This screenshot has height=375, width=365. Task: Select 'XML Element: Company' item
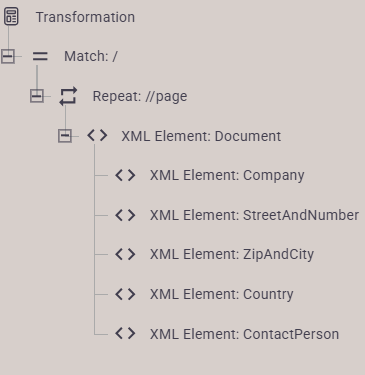[227, 176]
